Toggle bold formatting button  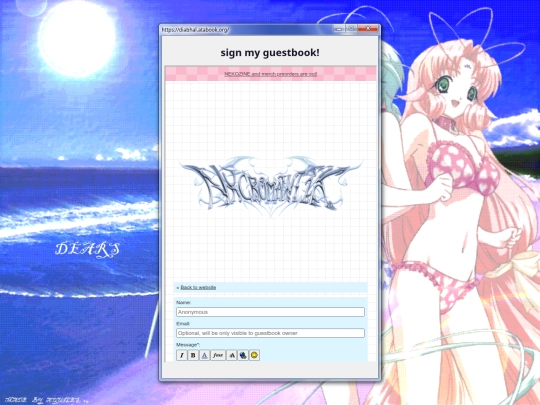coord(193,355)
